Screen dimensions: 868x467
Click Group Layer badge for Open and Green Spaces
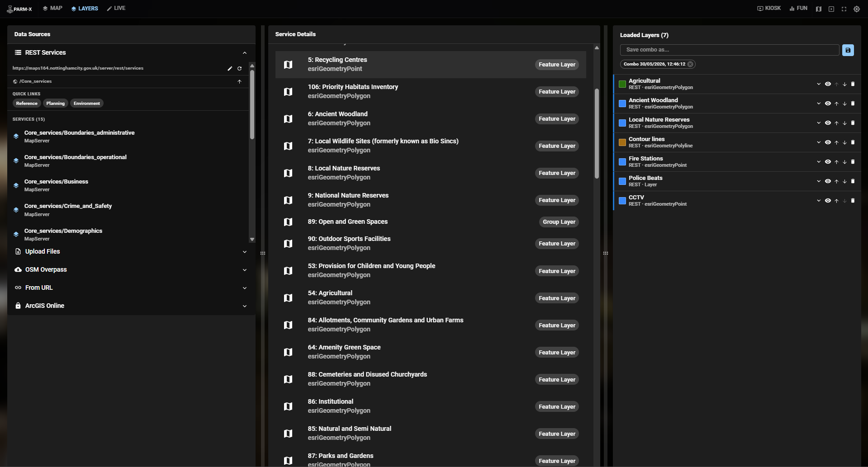click(559, 222)
